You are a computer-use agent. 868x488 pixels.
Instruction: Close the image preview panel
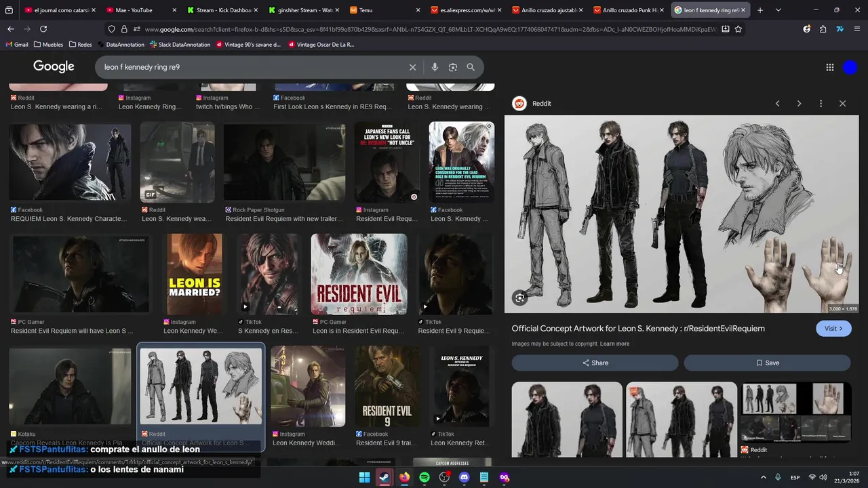(842, 104)
